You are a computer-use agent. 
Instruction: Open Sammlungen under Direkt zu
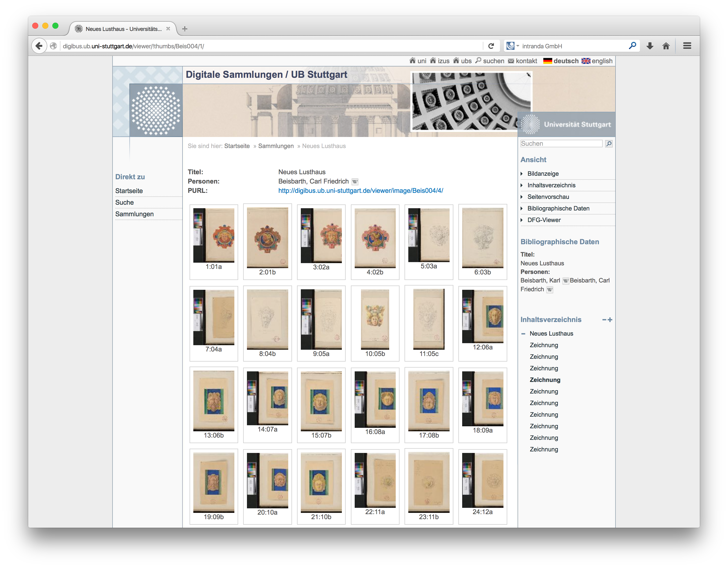tap(134, 214)
